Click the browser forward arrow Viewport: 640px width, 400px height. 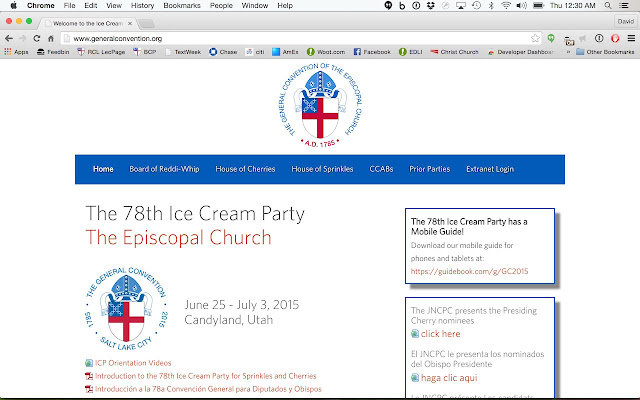tap(22, 38)
